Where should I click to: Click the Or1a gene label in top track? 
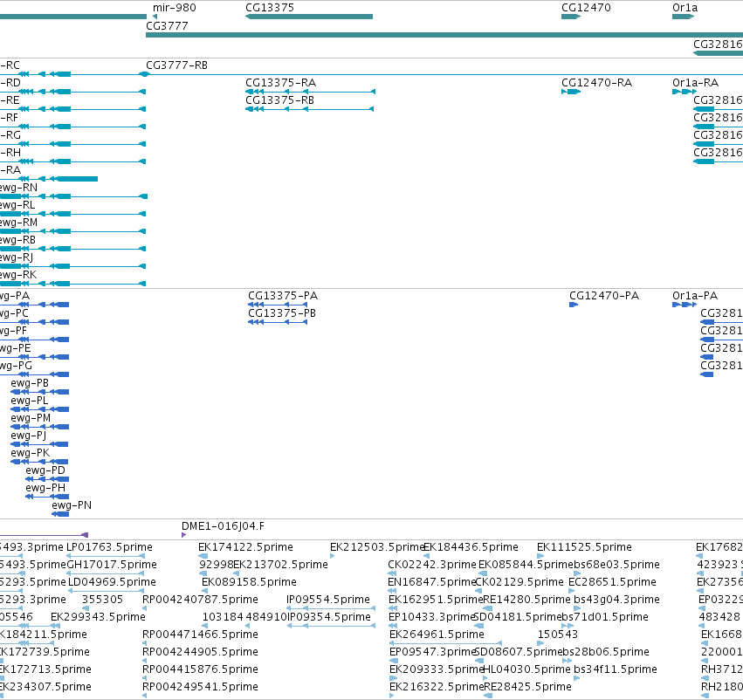685,8
